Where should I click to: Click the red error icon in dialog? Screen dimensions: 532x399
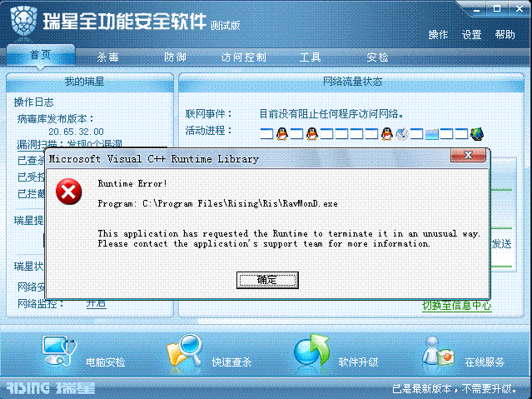(68, 192)
